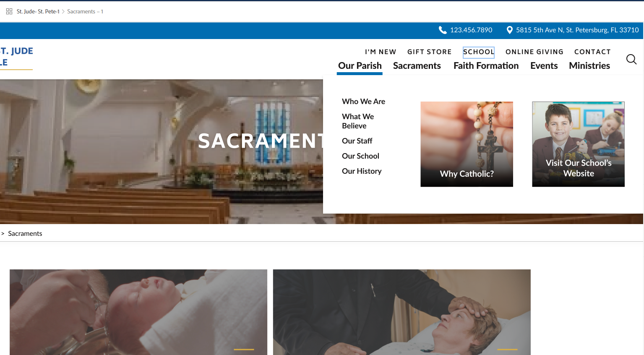Open the grid icon next to St. Jude breadcrumb

[x=9, y=11]
